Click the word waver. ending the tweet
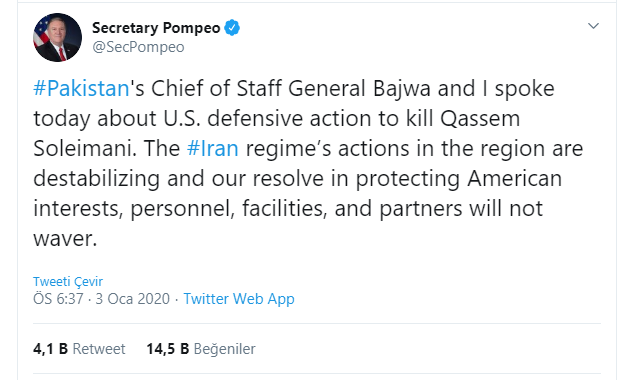Viewport: 632px width, 380px height. click(x=65, y=239)
